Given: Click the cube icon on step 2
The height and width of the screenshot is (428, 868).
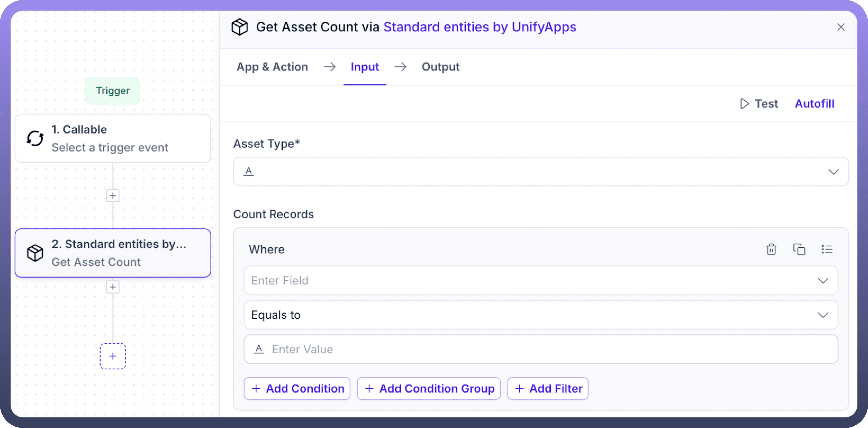Looking at the screenshot, I should pyautogui.click(x=35, y=253).
